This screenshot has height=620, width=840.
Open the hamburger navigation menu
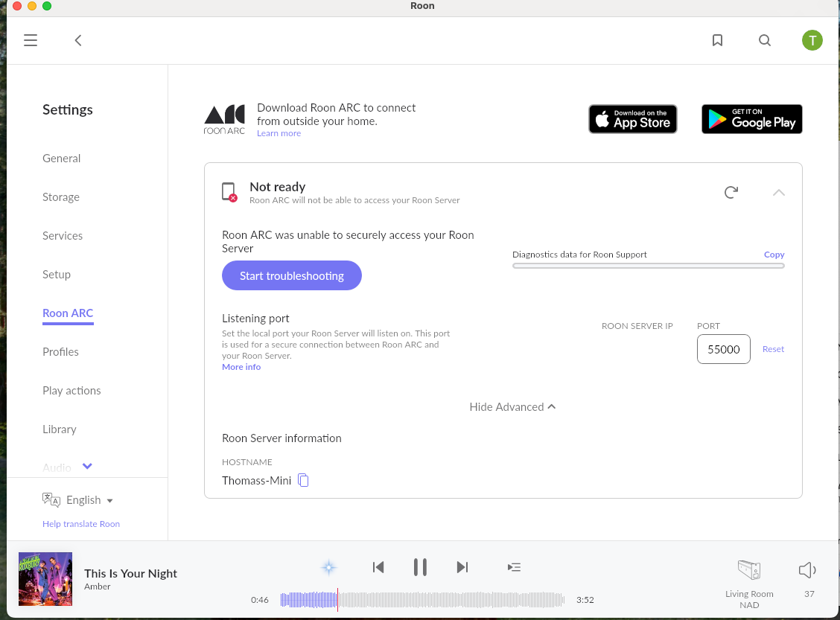pos(31,40)
